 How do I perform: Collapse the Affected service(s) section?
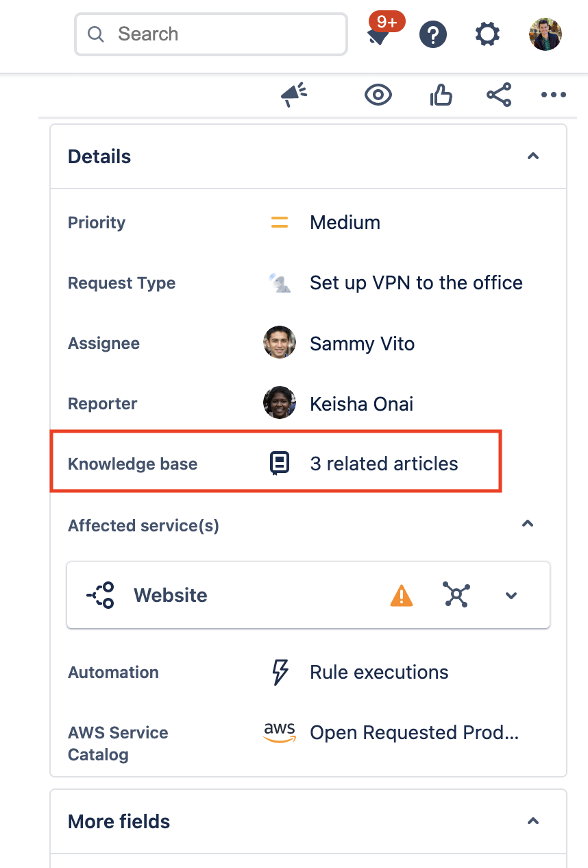pyautogui.click(x=528, y=523)
